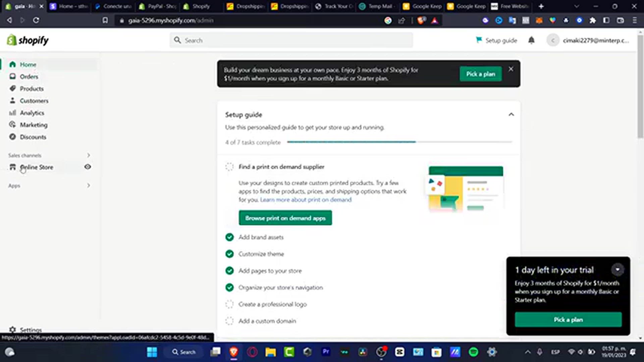The image size is (644, 362).
Task: Open Learn more about print on demand link
Action: (306, 200)
